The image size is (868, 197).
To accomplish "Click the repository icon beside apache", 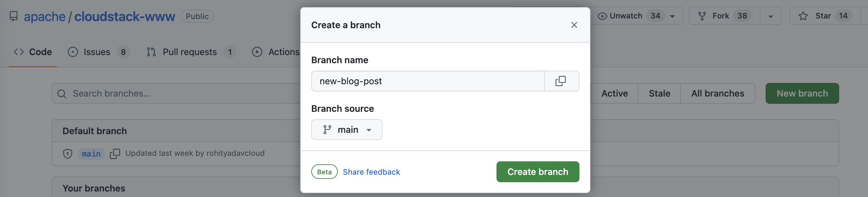I will click(14, 16).
